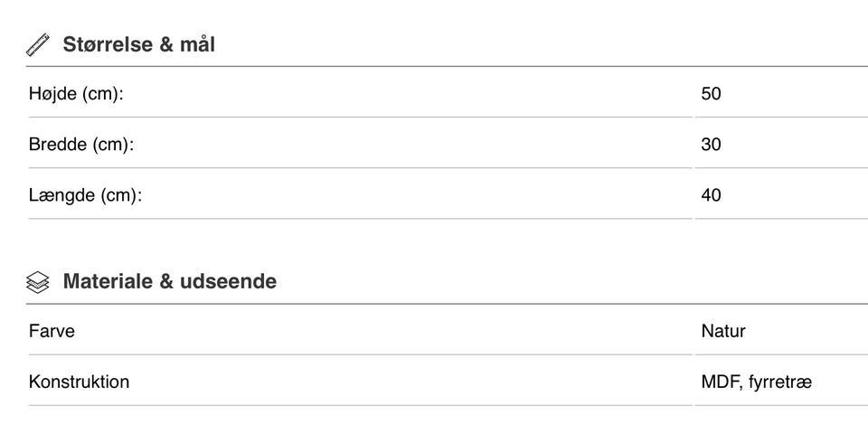The height and width of the screenshot is (434, 868).
Task: Click the word mål in the heading
Action: click(196, 44)
